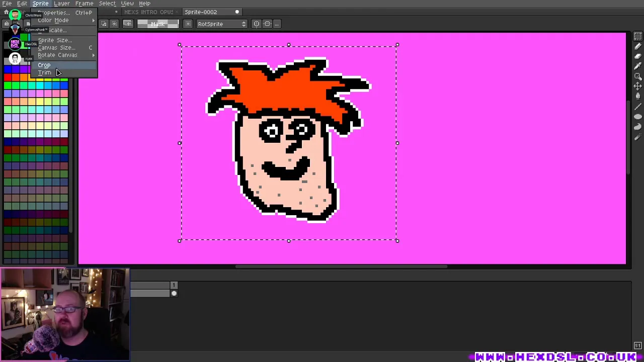
Task: Pick the bright green palette swatch
Action: click(8, 85)
